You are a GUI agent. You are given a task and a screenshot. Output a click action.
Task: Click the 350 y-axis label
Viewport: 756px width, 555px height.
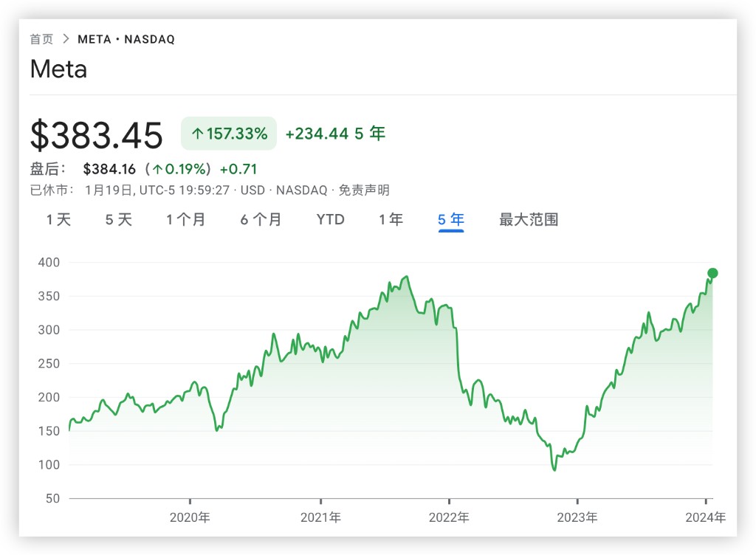coord(49,296)
